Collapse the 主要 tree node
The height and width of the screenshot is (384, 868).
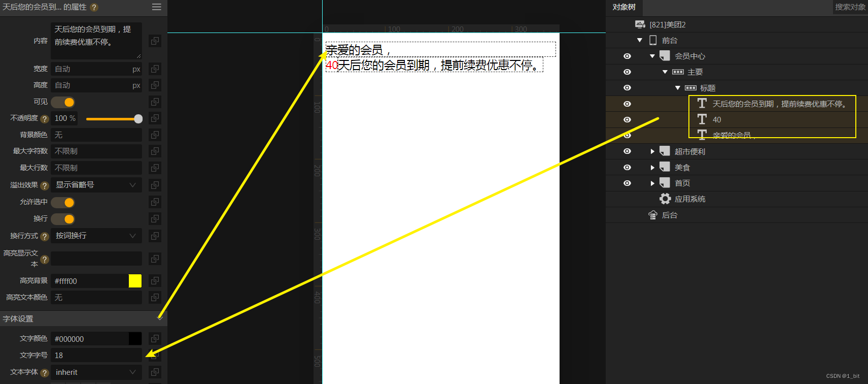(x=665, y=72)
